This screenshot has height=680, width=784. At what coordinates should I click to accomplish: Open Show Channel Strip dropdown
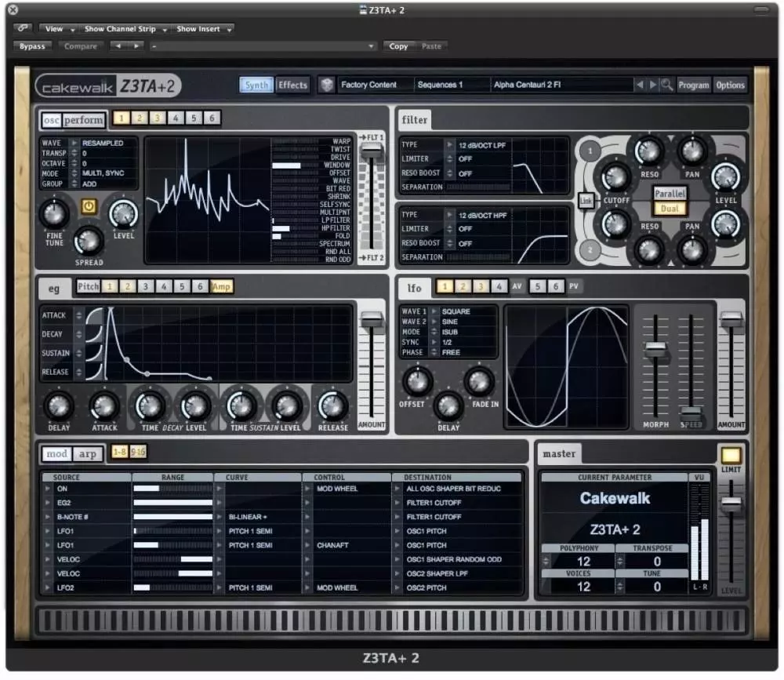(125, 28)
